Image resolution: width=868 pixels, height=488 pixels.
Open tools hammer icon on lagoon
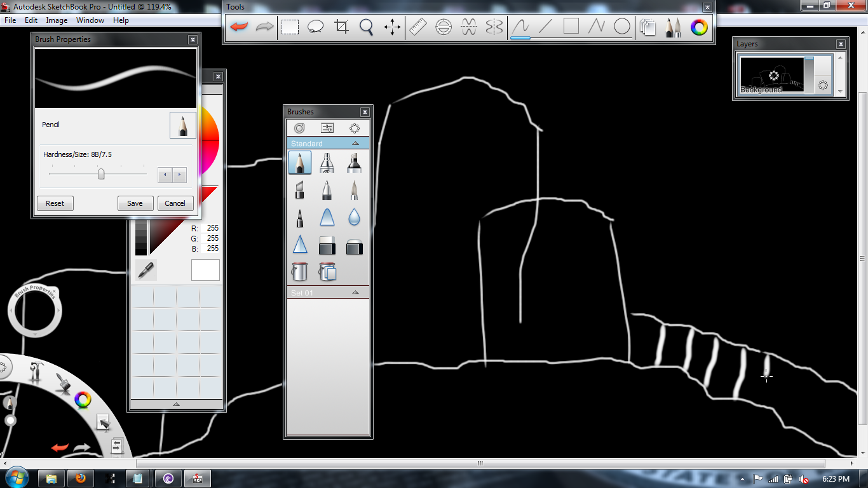(36, 372)
